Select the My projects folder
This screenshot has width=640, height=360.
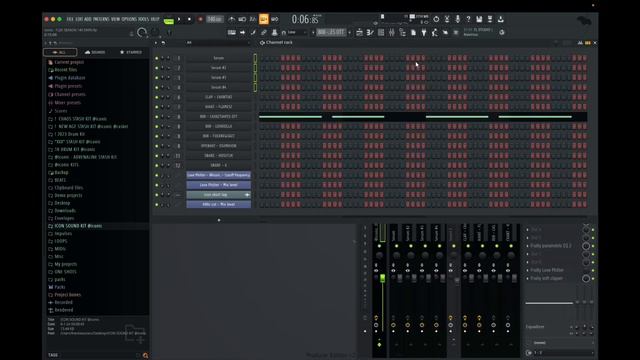(x=65, y=264)
